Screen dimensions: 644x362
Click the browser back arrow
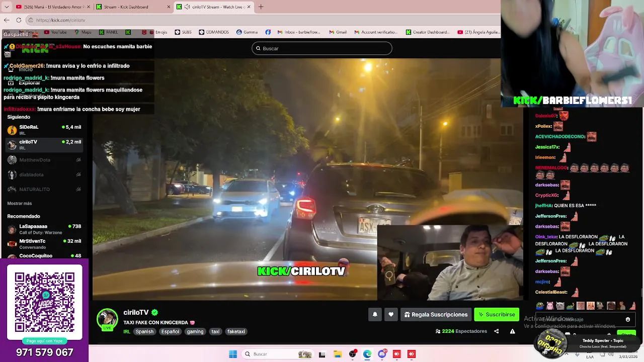point(7,20)
